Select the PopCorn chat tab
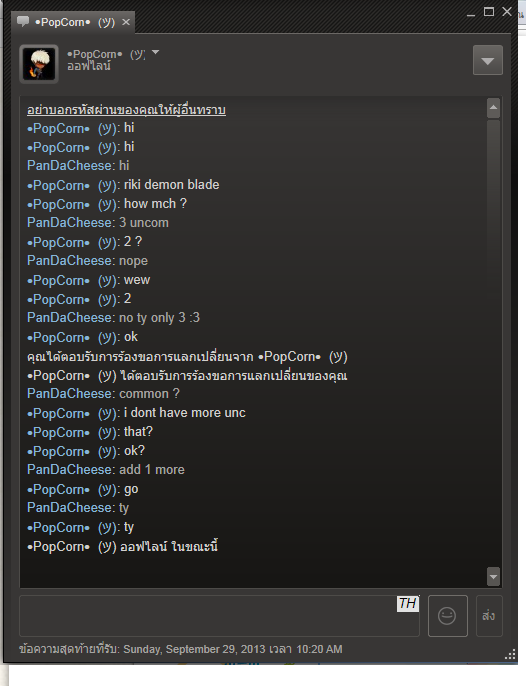526x686 pixels. pyautogui.click(x=74, y=22)
